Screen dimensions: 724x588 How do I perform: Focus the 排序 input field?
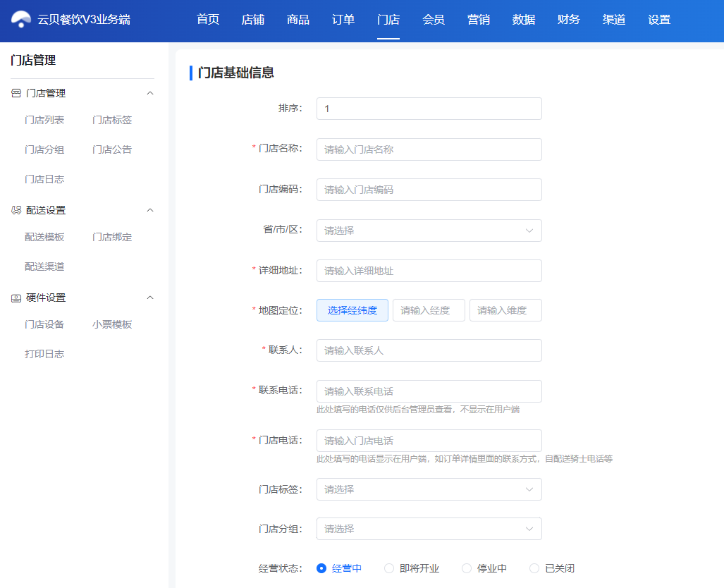(429, 109)
